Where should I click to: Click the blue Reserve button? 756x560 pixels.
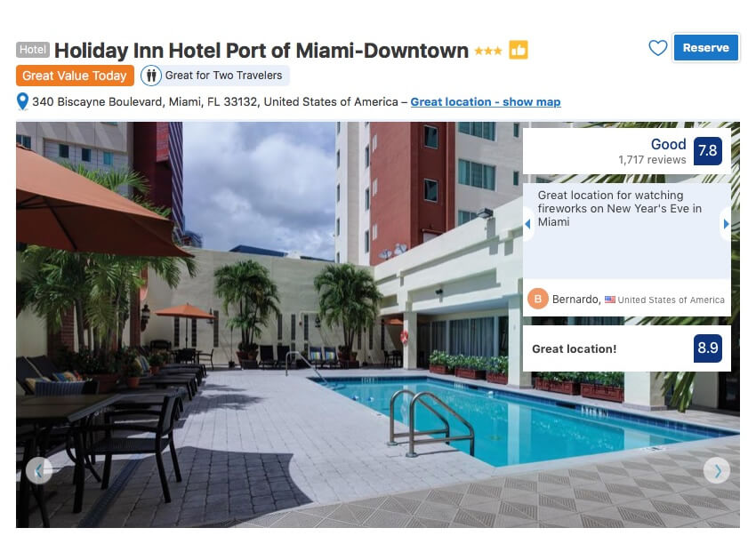pos(706,48)
